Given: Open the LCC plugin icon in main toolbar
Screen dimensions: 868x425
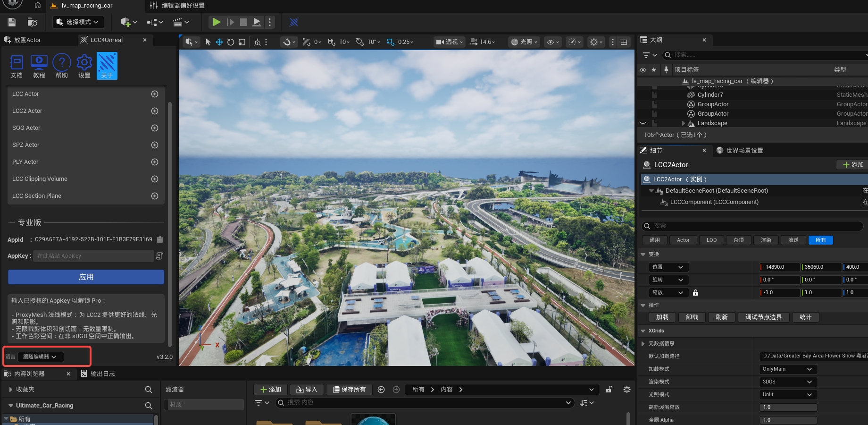Looking at the screenshot, I should click(294, 22).
